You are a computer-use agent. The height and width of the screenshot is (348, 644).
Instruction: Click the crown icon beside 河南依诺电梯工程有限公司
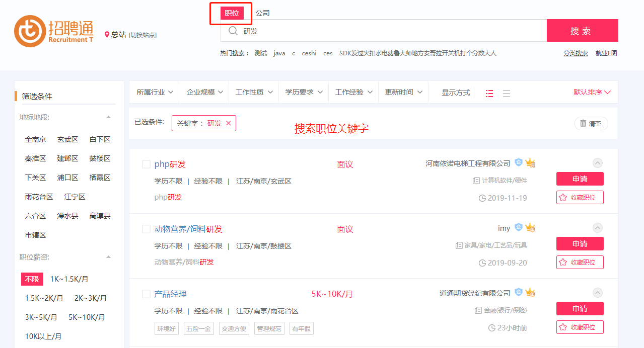530,163
